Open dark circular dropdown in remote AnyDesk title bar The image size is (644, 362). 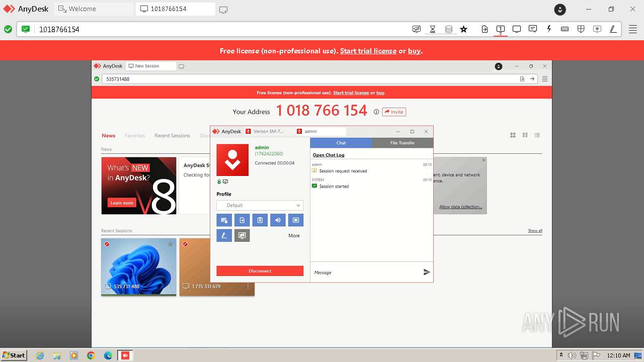499,66
